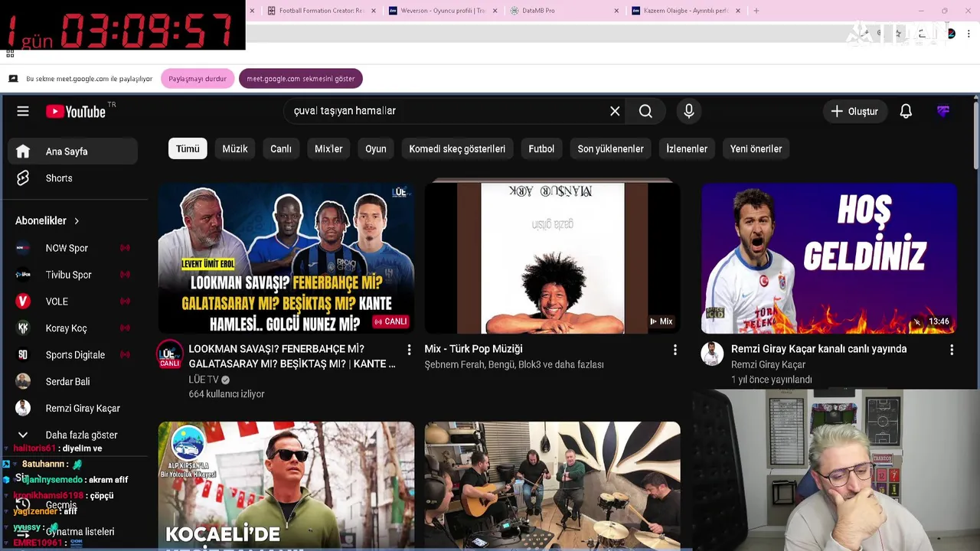The width and height of the screenshot is (980, 551).
Task: Click the LÜE TV channel avatar
Action: pos(170,354)
